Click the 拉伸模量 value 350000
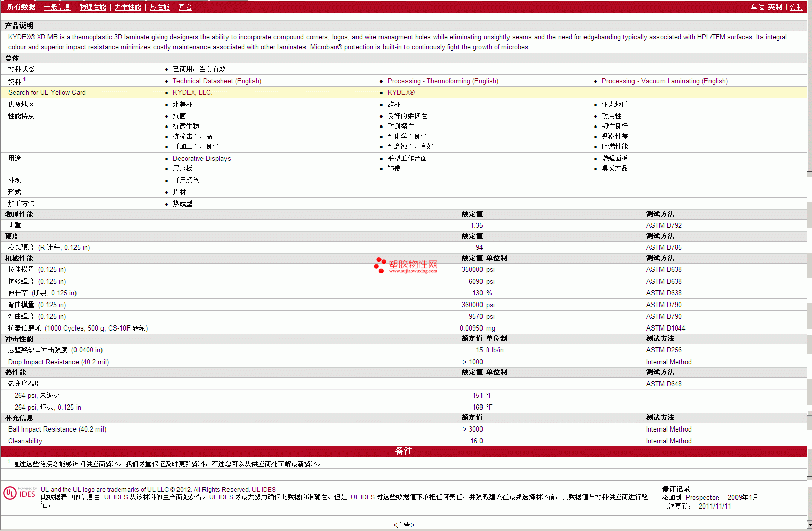The width and height of the screenshot is (812, 531). point(472,270)
